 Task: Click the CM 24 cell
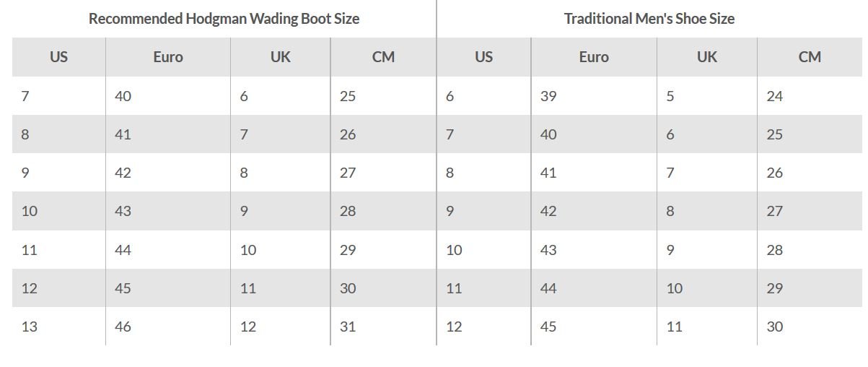pos(774,96)
